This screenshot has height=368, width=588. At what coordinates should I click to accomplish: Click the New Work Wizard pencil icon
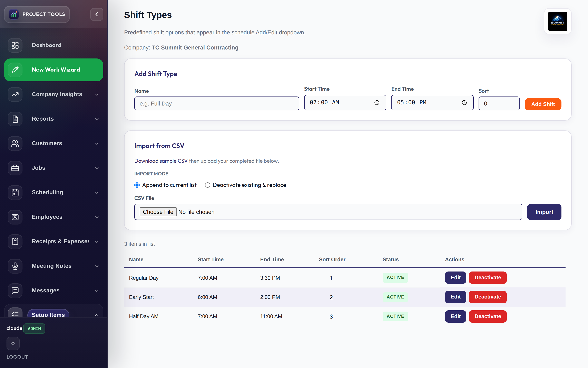point(15,70)
